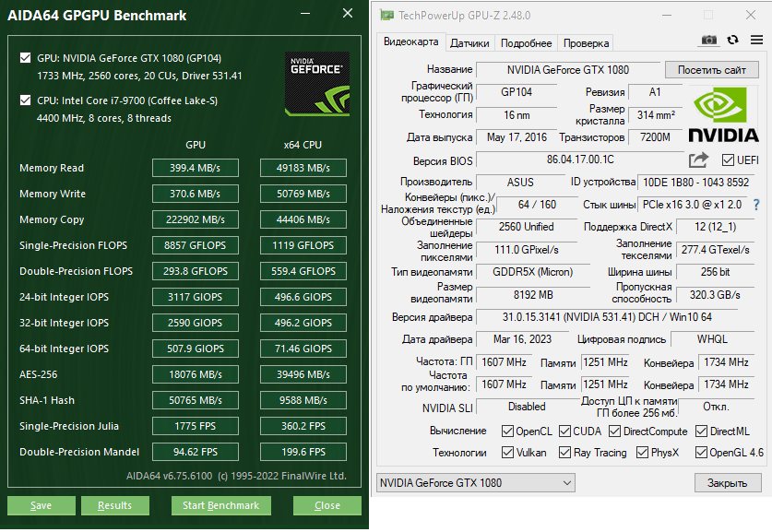Click GPU Memory Copy value 222902 MB/s

click(x=196, y=219)
